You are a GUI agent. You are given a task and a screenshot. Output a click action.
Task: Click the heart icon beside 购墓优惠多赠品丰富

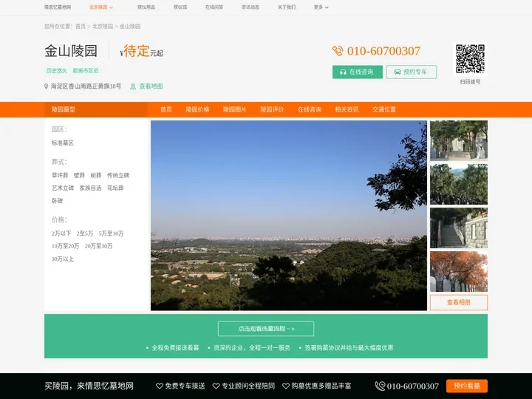[286, 386]
